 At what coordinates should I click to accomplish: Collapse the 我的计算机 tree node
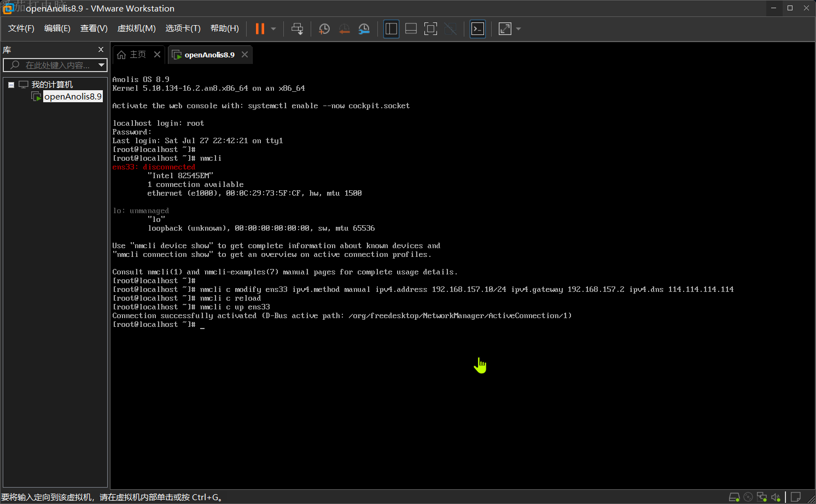(x=11, y=85)
